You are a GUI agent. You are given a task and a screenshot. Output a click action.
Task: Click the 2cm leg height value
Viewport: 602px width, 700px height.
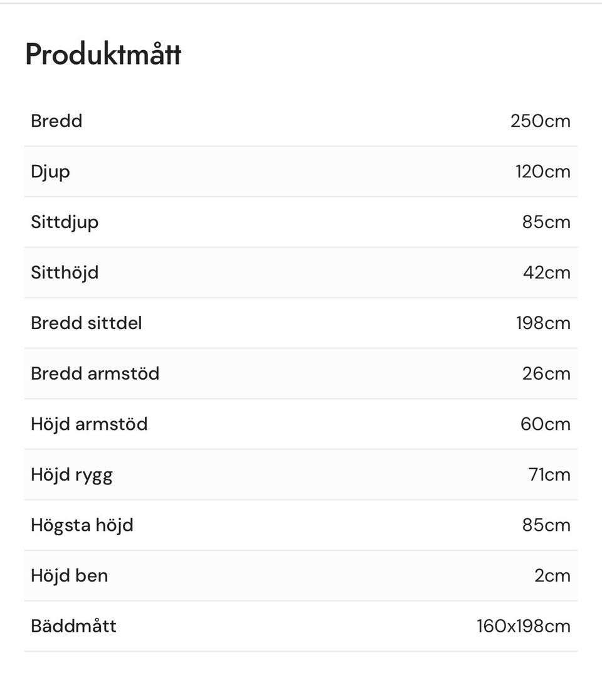coord(552,576)
